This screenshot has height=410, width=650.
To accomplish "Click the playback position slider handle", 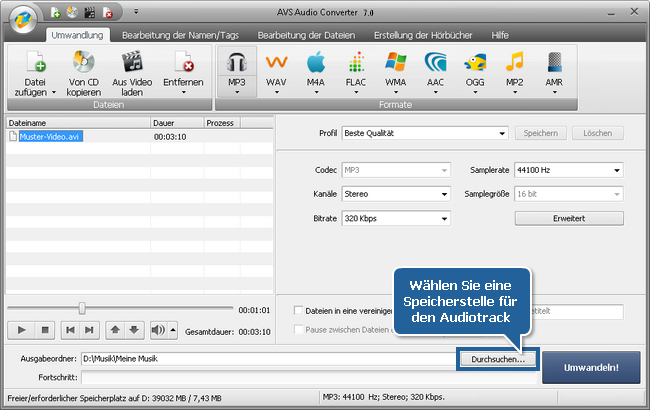I will [82, 309].
